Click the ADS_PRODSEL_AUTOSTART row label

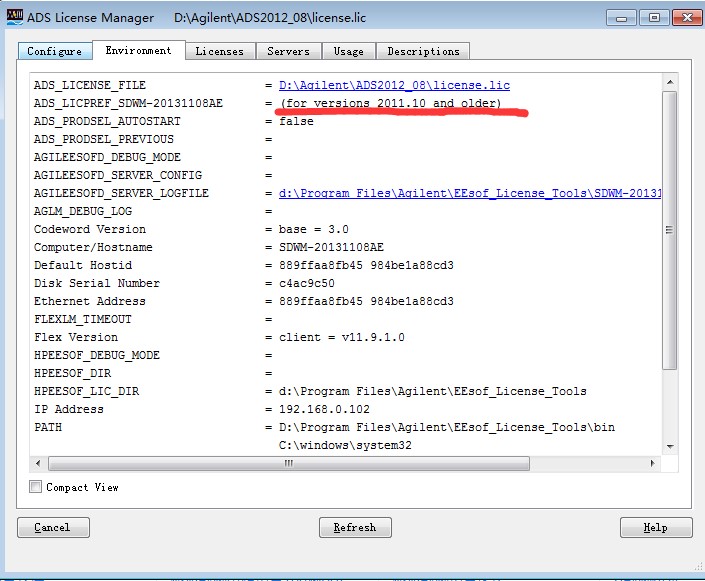click(x=107, y=121)
